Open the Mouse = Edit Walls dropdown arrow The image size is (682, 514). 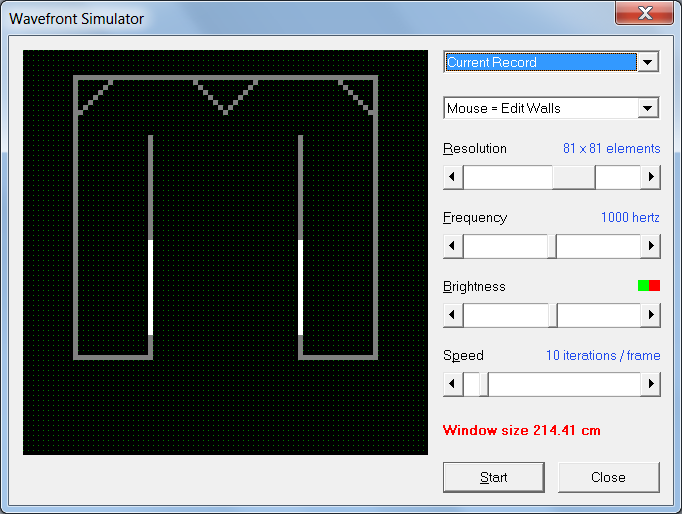(648, 108)
